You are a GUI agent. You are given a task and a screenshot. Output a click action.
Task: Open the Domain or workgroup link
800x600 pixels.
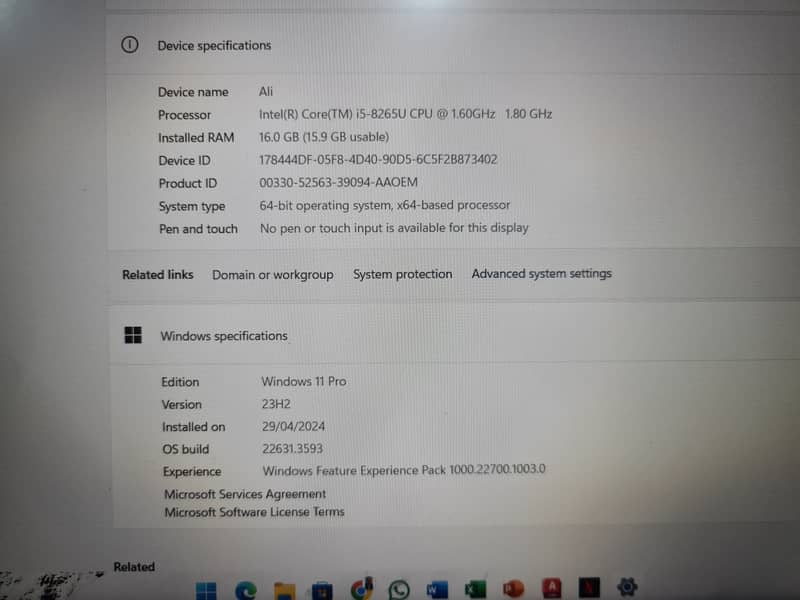click(272, 274)
